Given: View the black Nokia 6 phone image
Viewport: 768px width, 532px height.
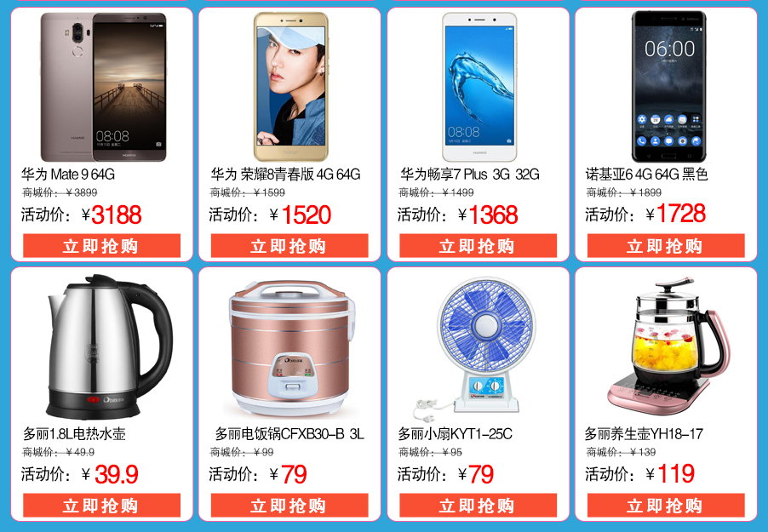Looking at the screenshot, I should (x=669, y=86).
